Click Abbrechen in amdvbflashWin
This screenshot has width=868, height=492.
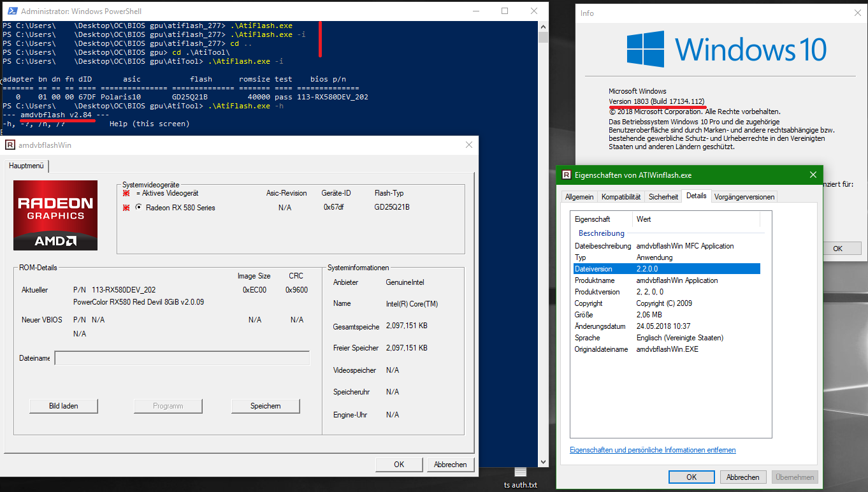coord(451,465)
